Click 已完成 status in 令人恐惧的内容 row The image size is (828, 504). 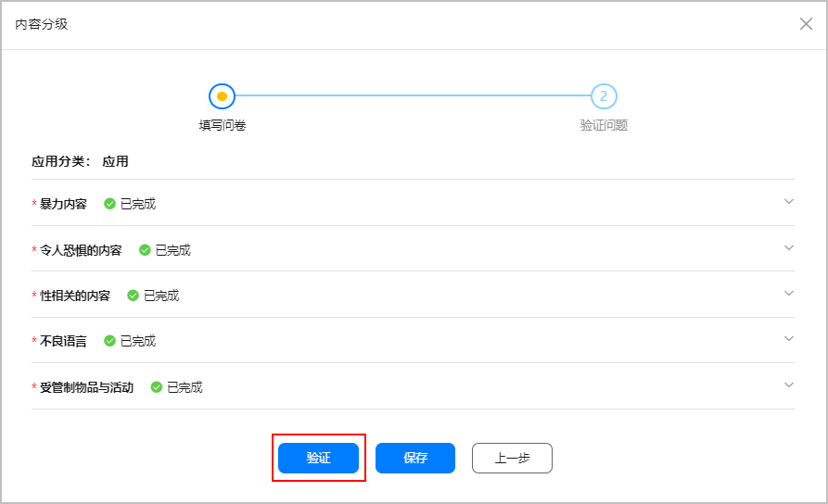click(x=172, y=250)
